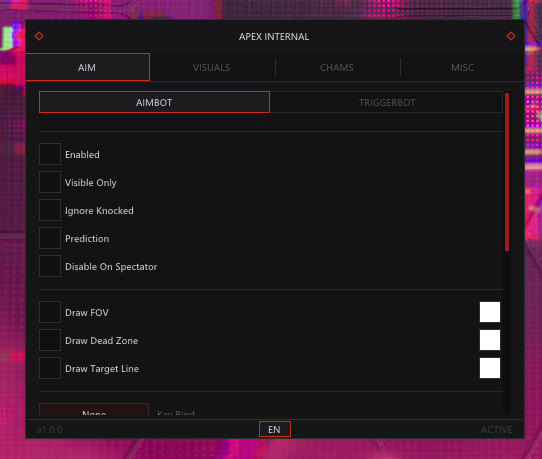542x459 pixels.
Task: Click the None key bind button
Action: [x=94, y=410]
